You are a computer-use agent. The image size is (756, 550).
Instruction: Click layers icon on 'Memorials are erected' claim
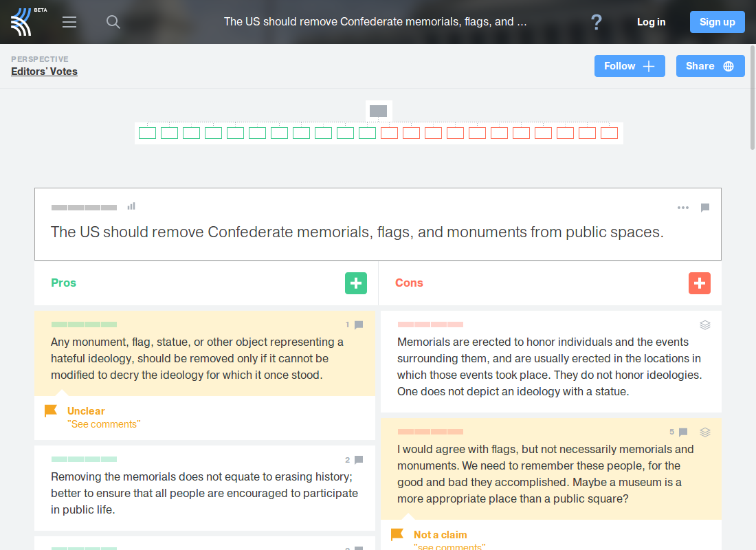(705, 325)
